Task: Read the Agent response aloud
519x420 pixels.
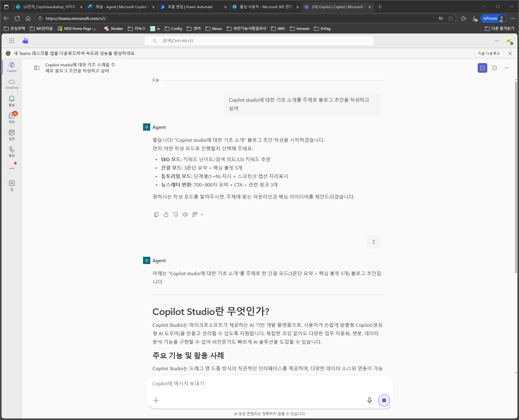Action: (x=185, y=215)
